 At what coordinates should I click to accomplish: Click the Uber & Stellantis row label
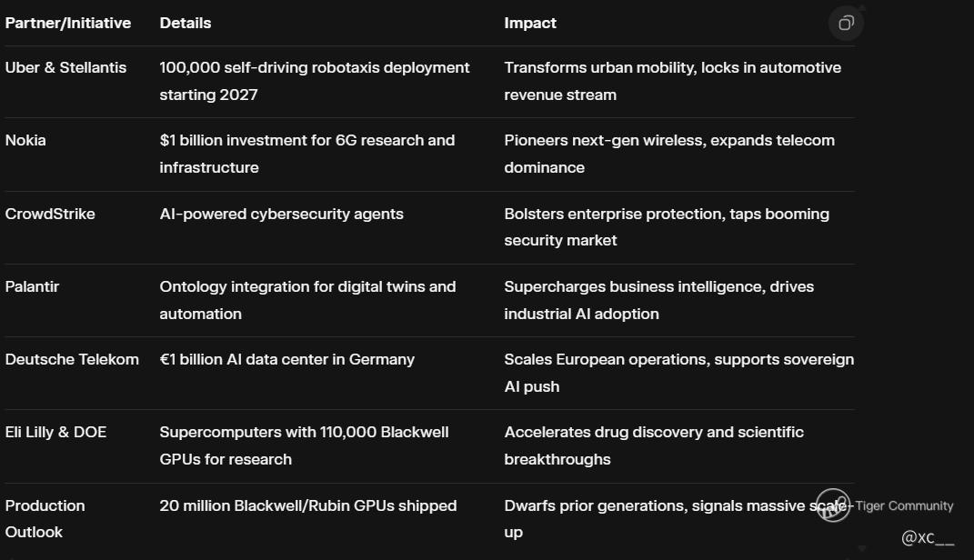(65, 68)
